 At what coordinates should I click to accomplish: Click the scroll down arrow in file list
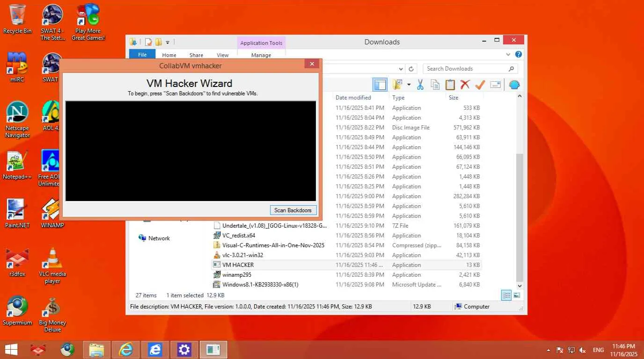pos(520,285)
